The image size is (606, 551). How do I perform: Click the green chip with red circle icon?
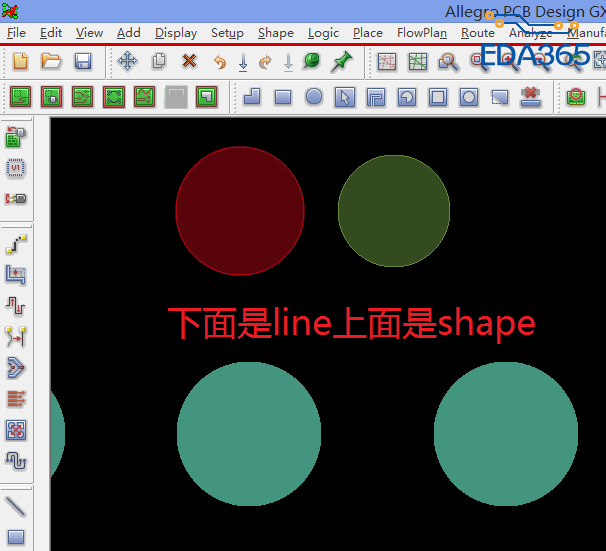point(576,97)
